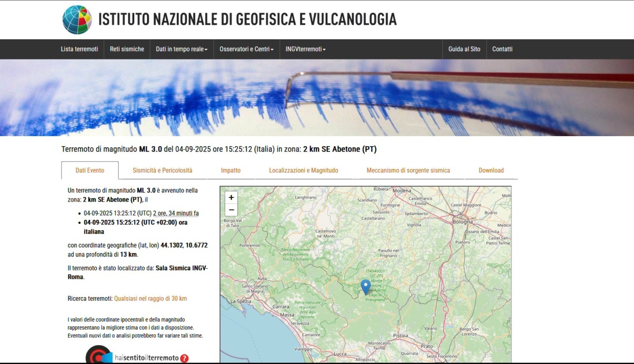Image resolution: width=634 pixels, height=364 pixels.
Task: Expand Dati in tempo reale dropdown
Action: (x=182, y=49)
